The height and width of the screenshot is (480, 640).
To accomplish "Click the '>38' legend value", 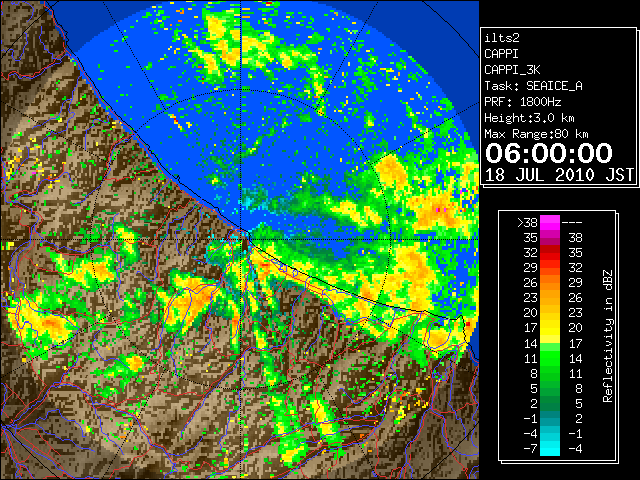I will pyautogui.click(x=527, y=222).
